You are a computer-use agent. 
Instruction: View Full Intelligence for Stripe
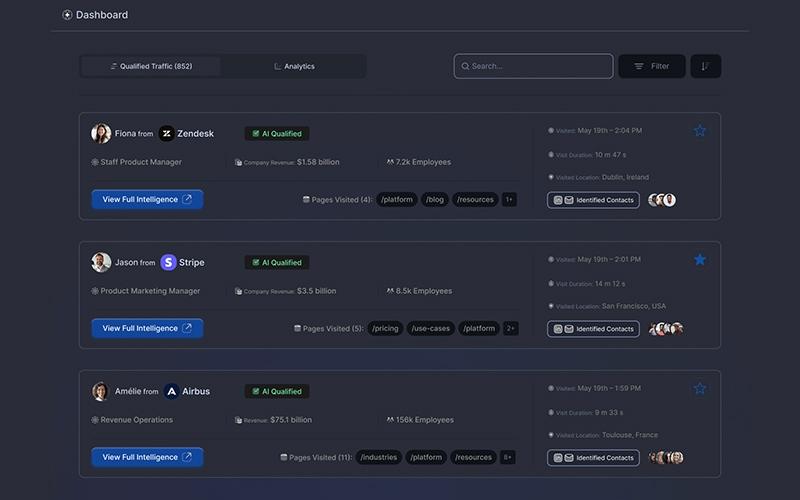pyautogui.click(x=147, y=329)
